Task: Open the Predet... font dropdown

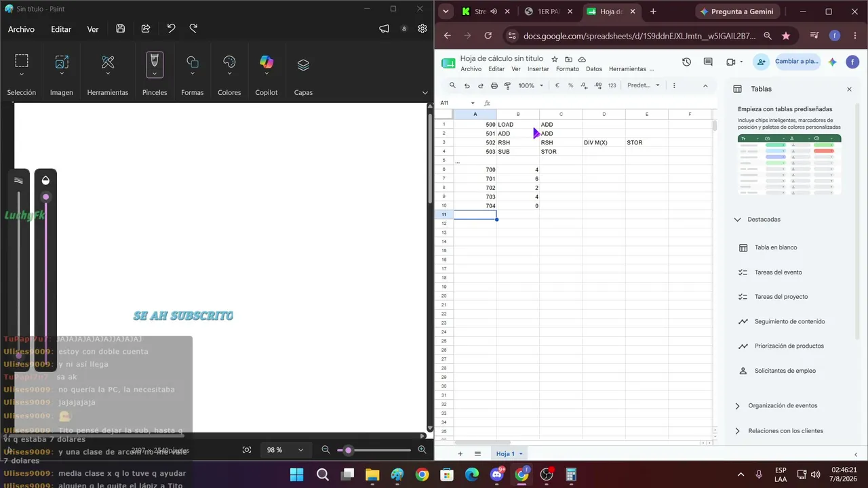Action: point(644,85)
